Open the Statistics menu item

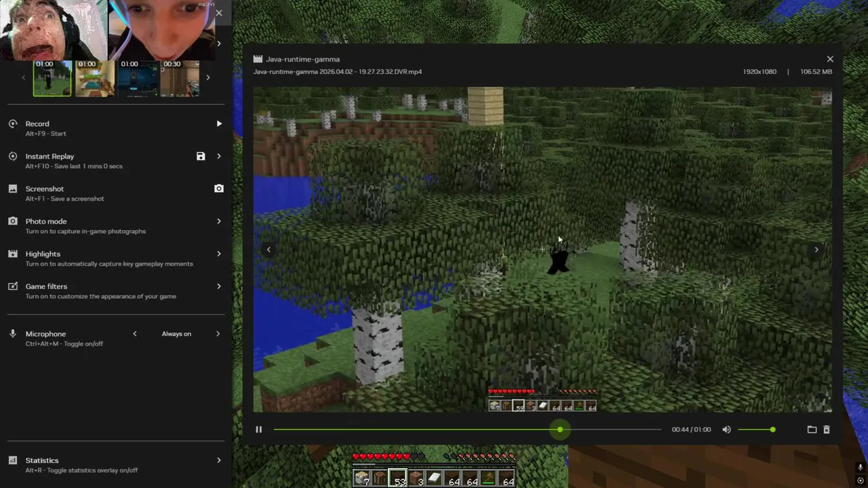click(115, 464)
